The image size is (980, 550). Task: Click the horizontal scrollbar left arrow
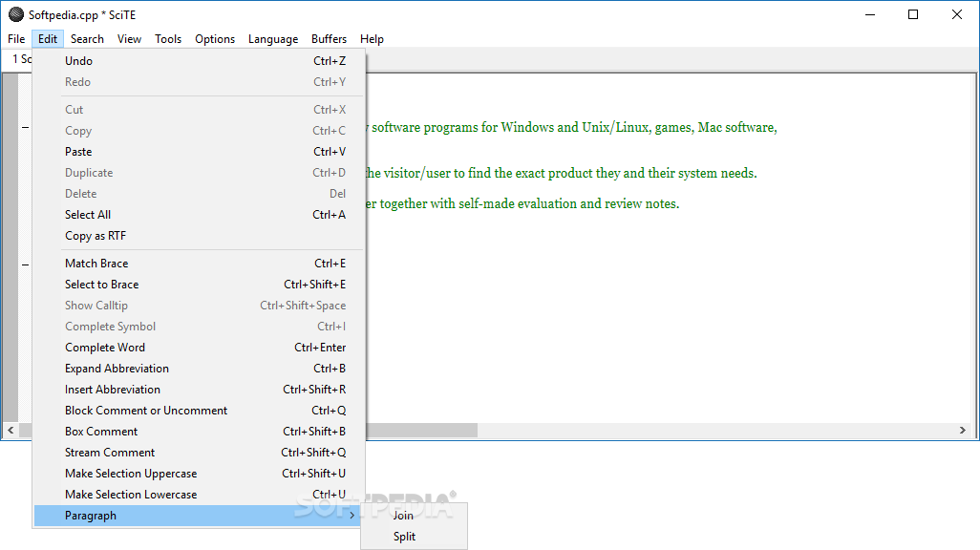(x=11, y=430)
